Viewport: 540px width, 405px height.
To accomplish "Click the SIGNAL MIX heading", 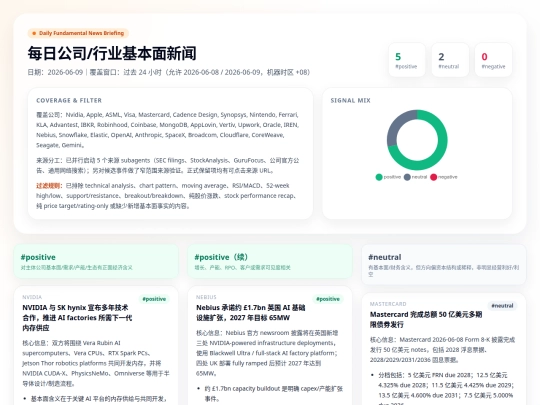I will [350, 101].
